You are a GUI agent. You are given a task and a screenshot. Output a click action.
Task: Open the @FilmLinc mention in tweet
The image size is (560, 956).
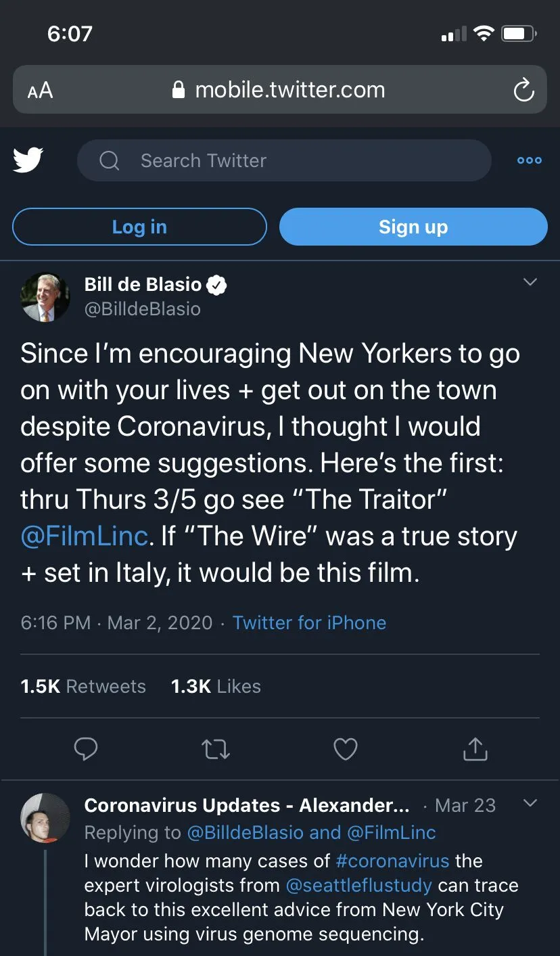point(84,536)
